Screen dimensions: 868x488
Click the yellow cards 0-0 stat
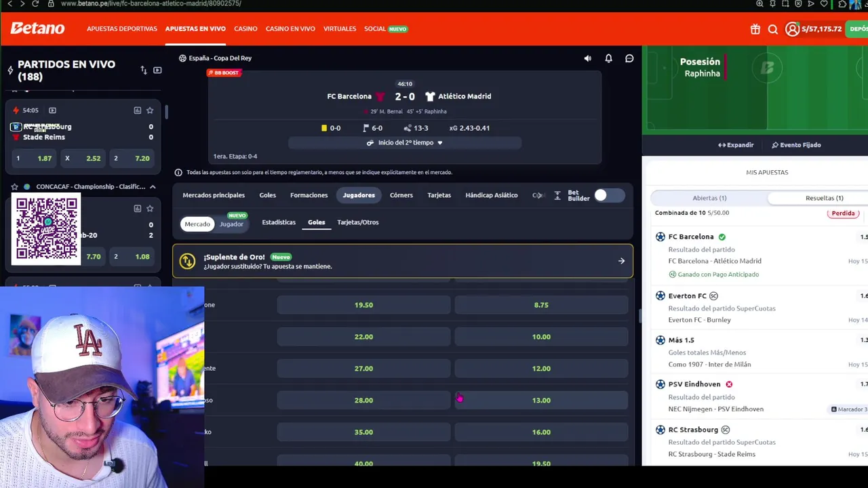click(x=331, y=128)
